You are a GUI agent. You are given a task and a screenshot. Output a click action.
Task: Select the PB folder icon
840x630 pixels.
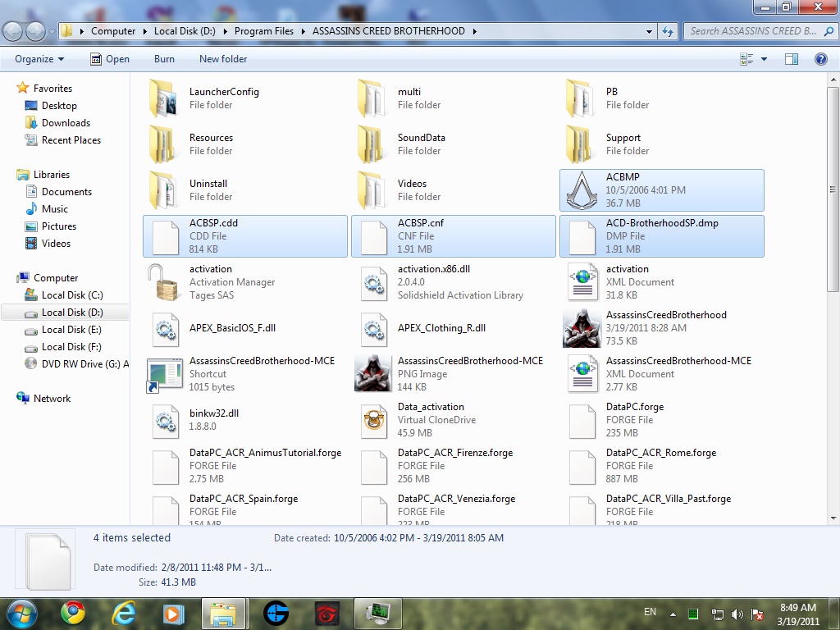pos(580,98)
